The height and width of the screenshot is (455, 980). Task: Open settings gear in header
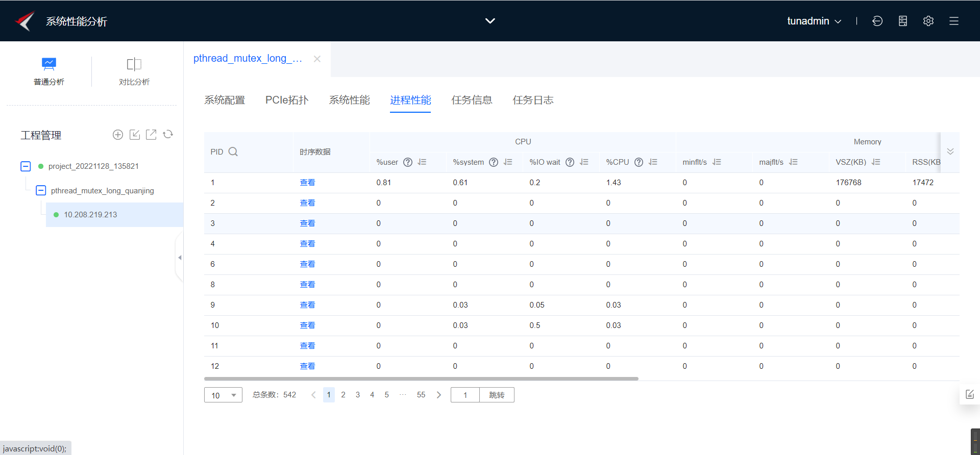click(928, 21)
